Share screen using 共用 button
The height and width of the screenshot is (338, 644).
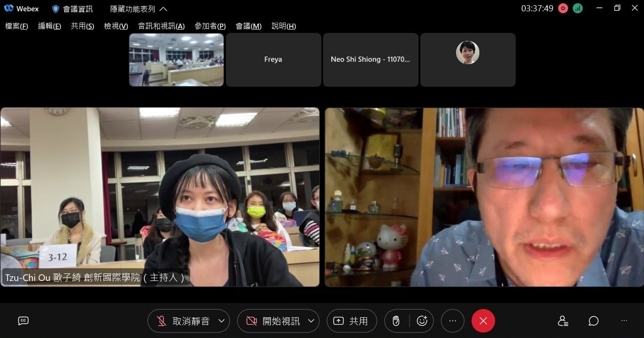[351, 321]
